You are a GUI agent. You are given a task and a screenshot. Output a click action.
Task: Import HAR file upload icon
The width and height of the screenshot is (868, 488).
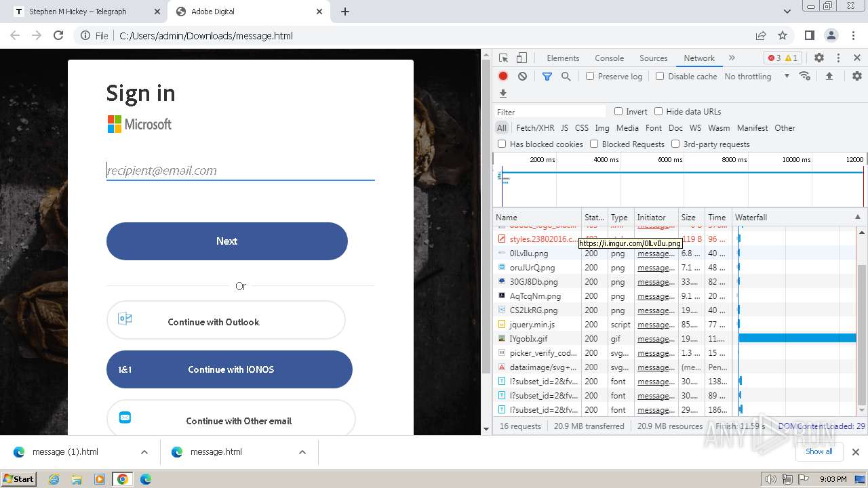click(x=829, y=76)
